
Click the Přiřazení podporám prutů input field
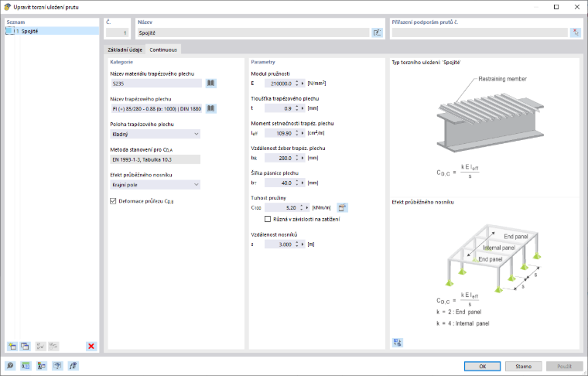(480, 32)
